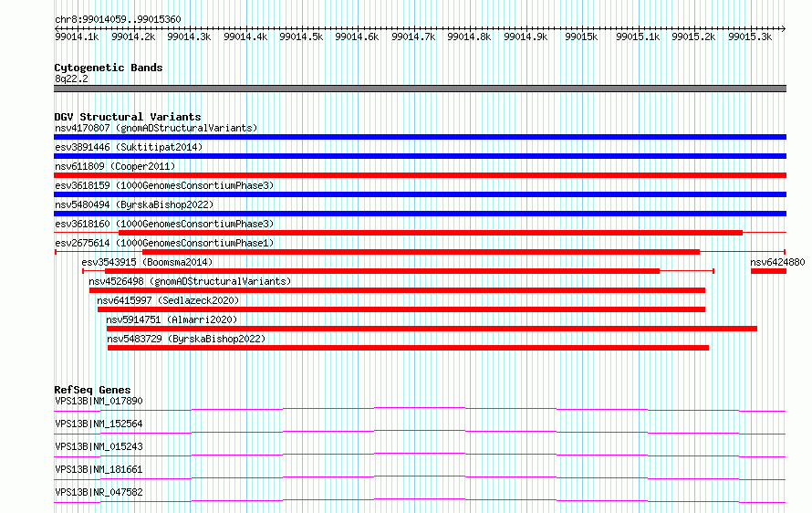The height and width of the screenshot is (513, 812).
Task: Click the red bar under esv3543915
Action: point(382,271)
